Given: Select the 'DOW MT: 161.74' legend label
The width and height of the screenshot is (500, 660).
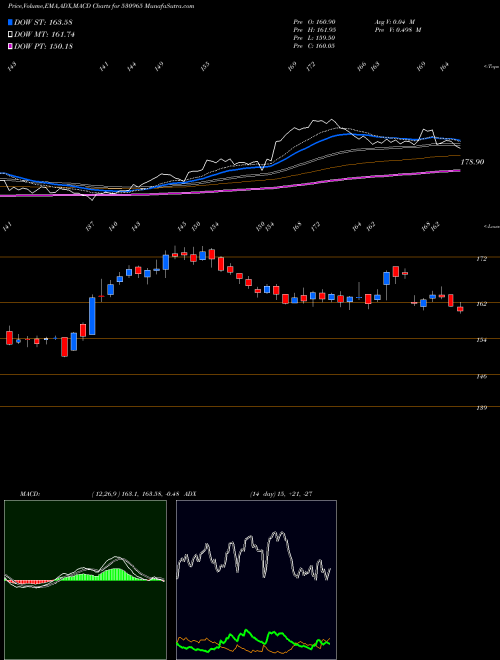Looking at the screenshot, I should (44, 34).
